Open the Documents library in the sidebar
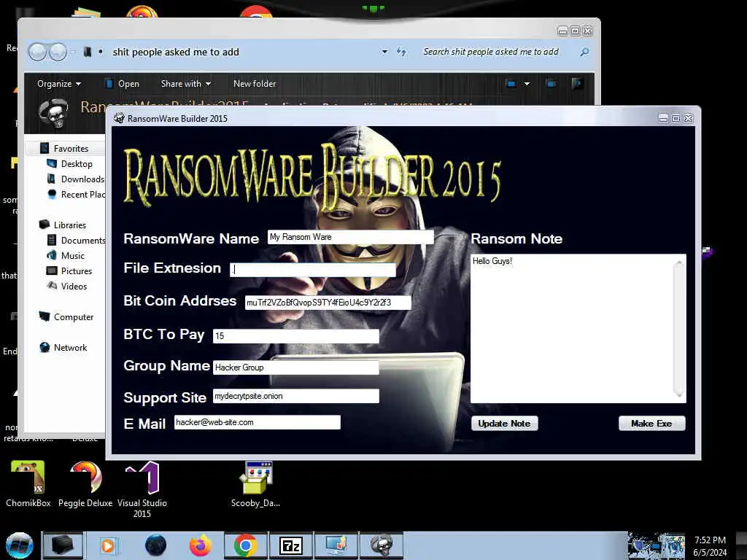The height and width of the screenshot is (560, 747). tap(83, 241)
